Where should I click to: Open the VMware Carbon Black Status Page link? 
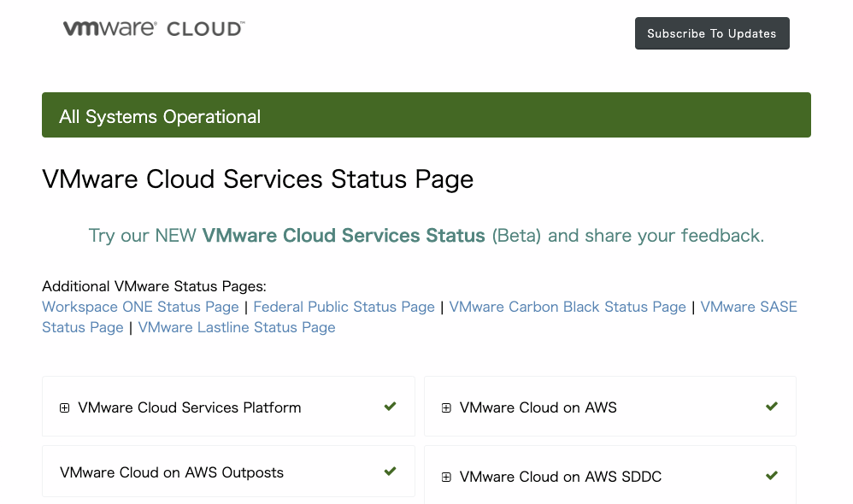568,307
